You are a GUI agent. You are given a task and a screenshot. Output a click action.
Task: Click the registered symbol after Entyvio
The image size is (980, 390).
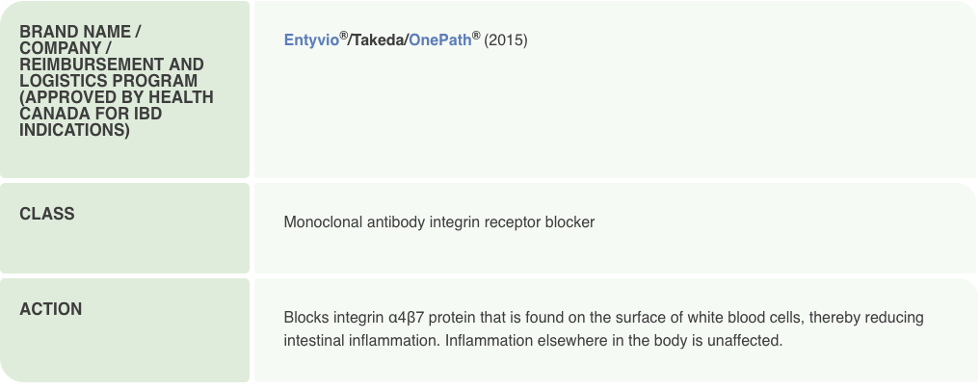click(x=343, y=36)
